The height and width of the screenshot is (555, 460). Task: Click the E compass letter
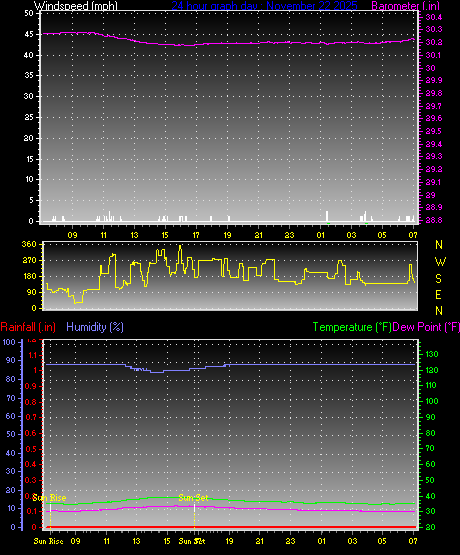click(x=439, y=295)
